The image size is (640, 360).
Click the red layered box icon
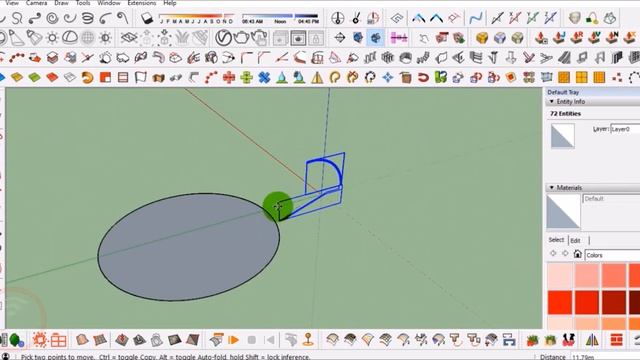tap(52, 58)
